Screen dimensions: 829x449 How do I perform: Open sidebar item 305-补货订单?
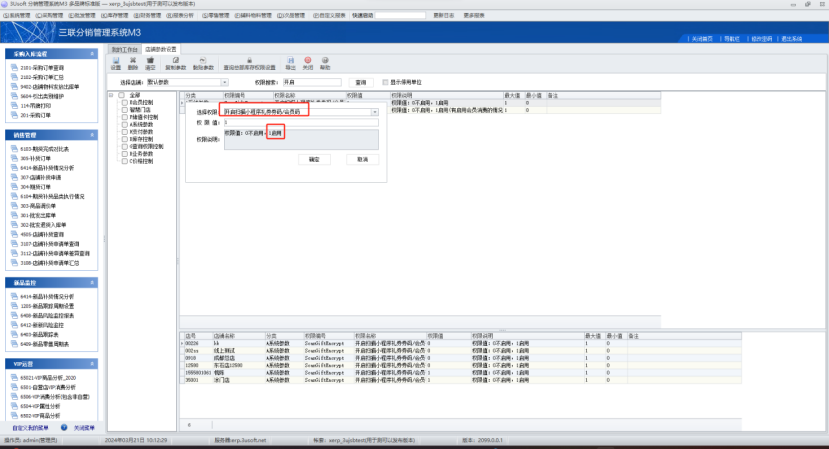tap(35, 159)
